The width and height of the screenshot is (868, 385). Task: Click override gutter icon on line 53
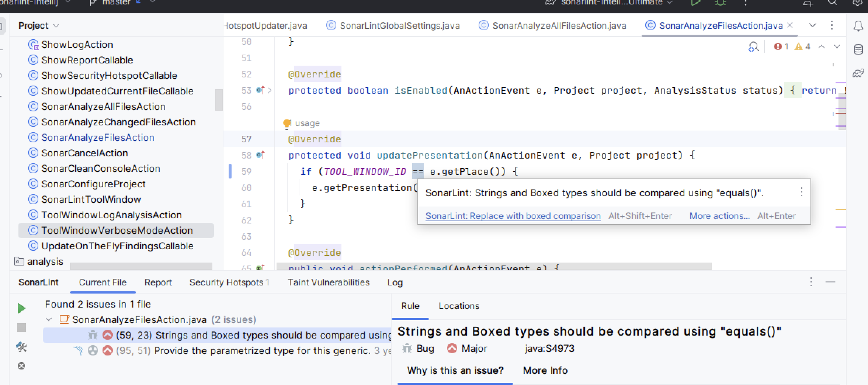(x=260, y=90)
